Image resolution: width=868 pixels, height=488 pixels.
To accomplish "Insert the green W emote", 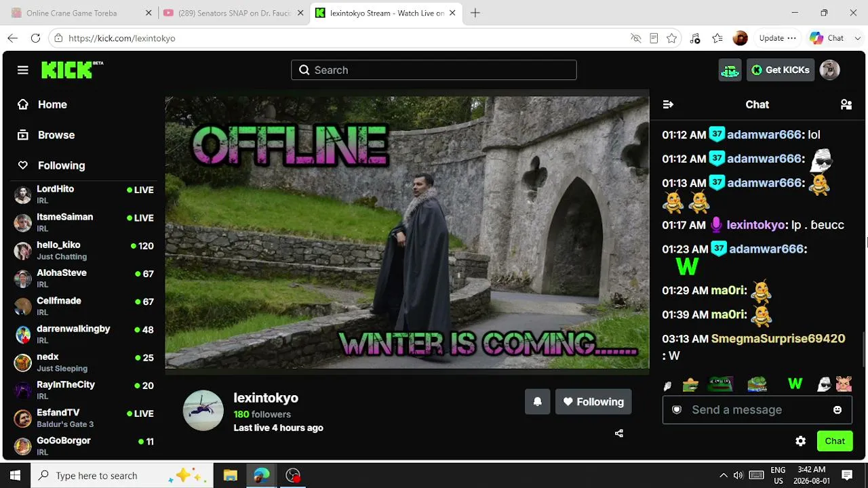I will (795, 384).
